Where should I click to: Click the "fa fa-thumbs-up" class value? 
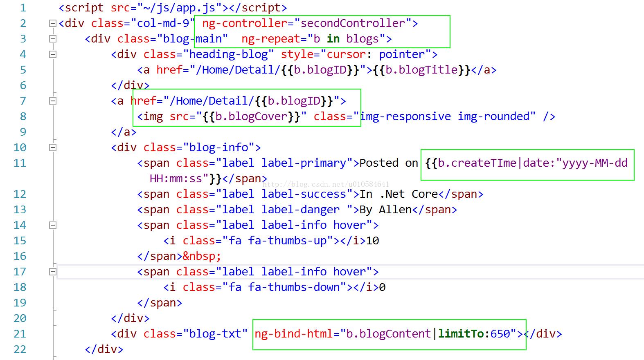click(277, 241)
